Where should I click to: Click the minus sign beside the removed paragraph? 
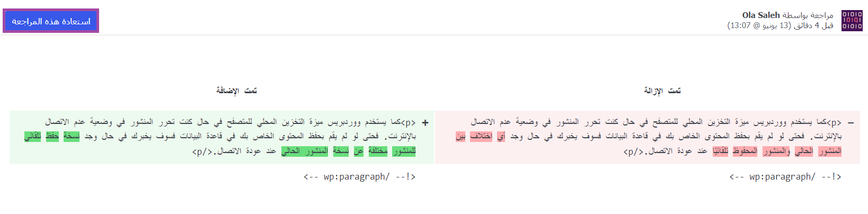click(x=851, y=123)
